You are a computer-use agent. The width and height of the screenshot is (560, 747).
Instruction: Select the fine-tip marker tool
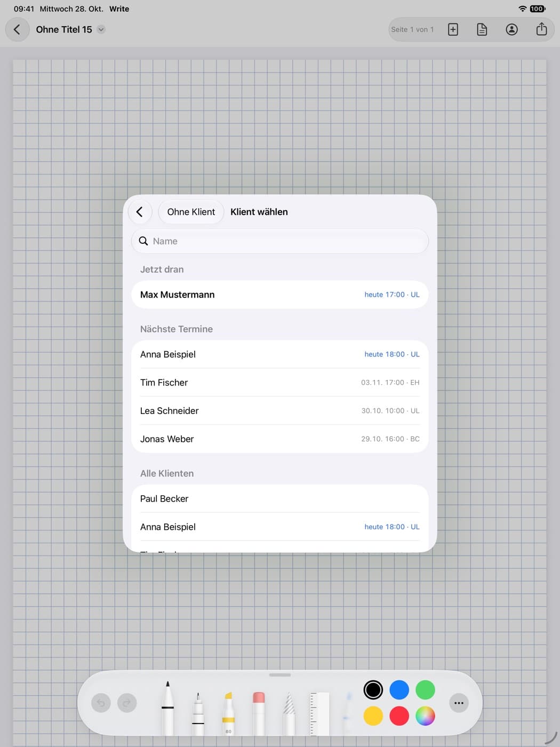click(x=198, y=713)
